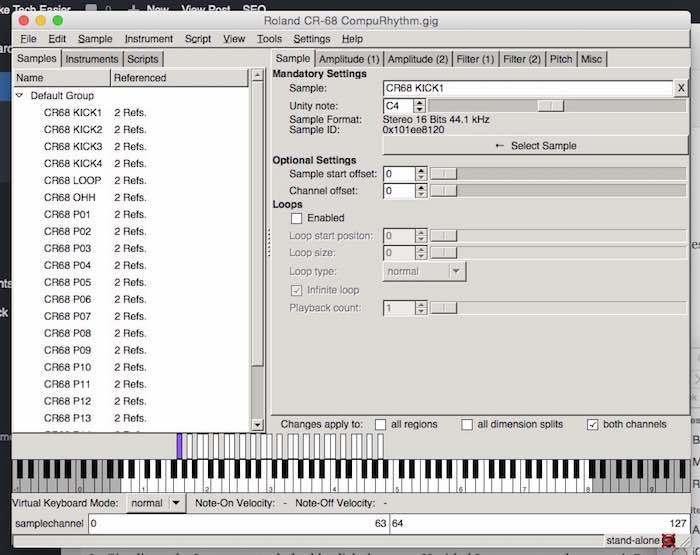Click the highlighted purple key region
Image resolution: width=700 pixels, height=555 pixels.
click(x=179, y=446)
